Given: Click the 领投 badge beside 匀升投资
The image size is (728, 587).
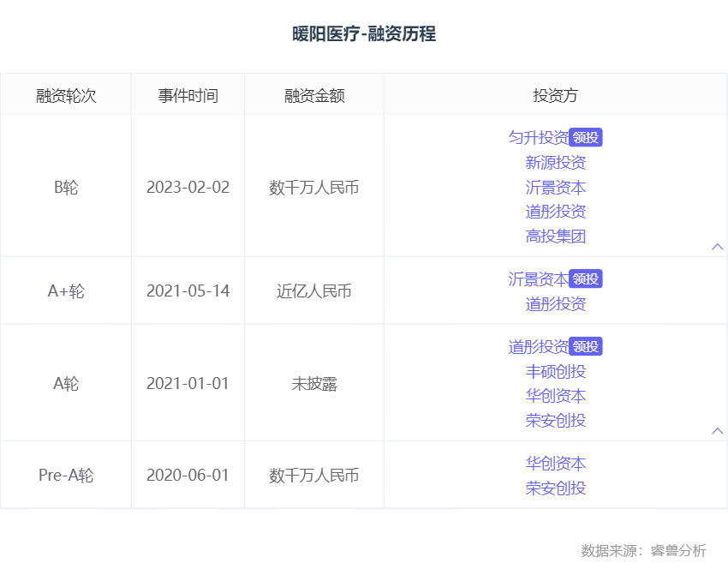Looking at the screenshot, I should pyautogui.click(x=586, y=137).
